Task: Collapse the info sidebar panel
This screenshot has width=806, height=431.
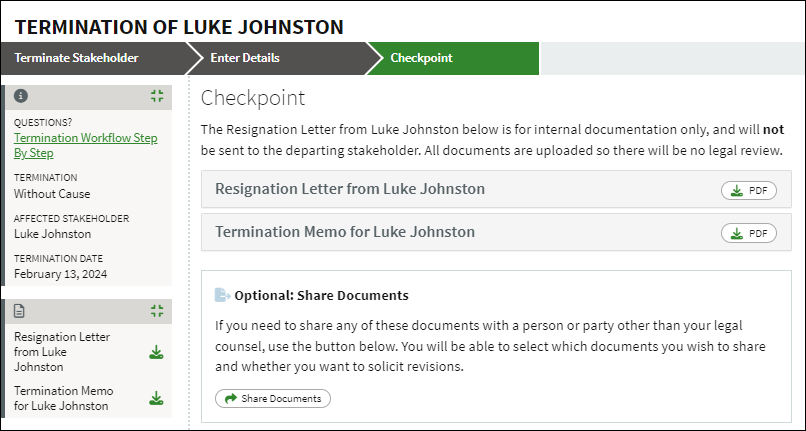Action: 156,97
